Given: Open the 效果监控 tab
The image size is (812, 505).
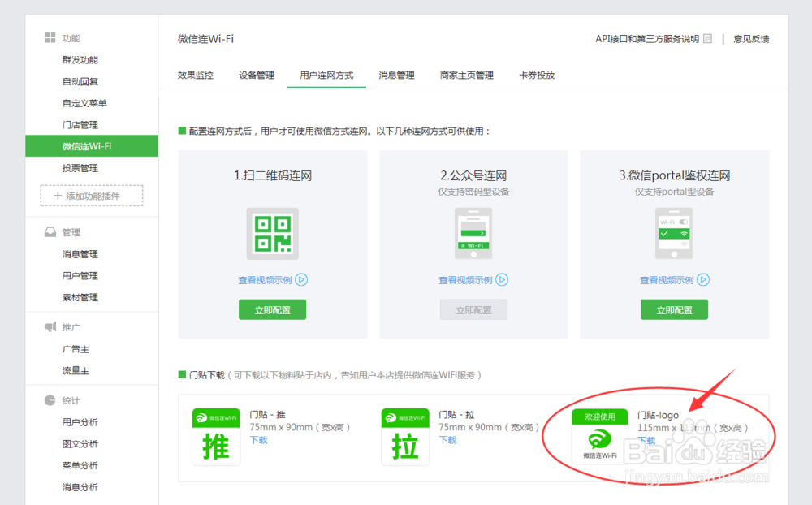Looking at the screenshot, I should pyautogui.click(x=195, y=76).
